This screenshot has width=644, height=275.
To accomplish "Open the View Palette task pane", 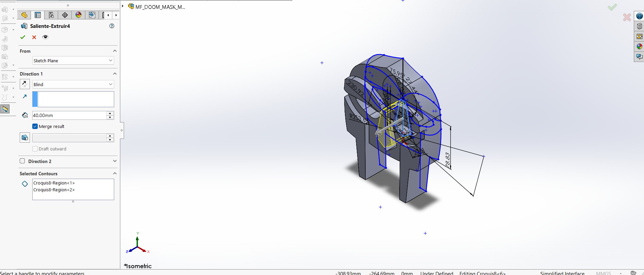I will (x=639, y=36).
